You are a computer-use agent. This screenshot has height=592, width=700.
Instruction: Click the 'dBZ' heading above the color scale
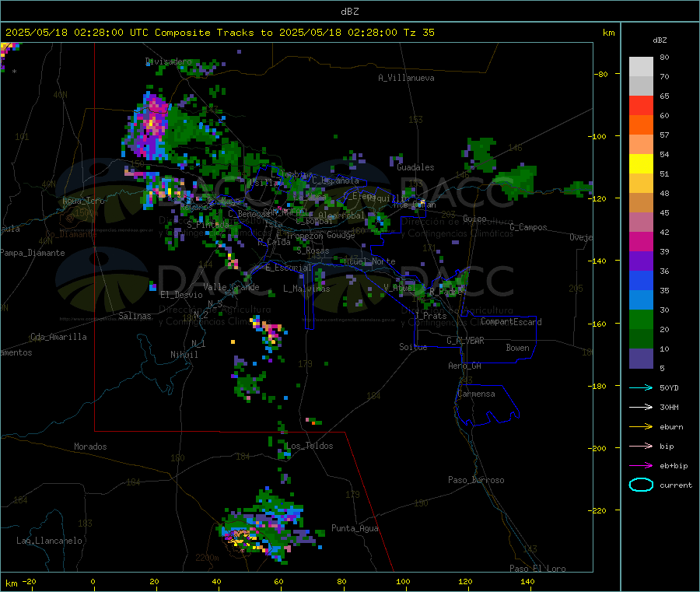tap(660, 40)
